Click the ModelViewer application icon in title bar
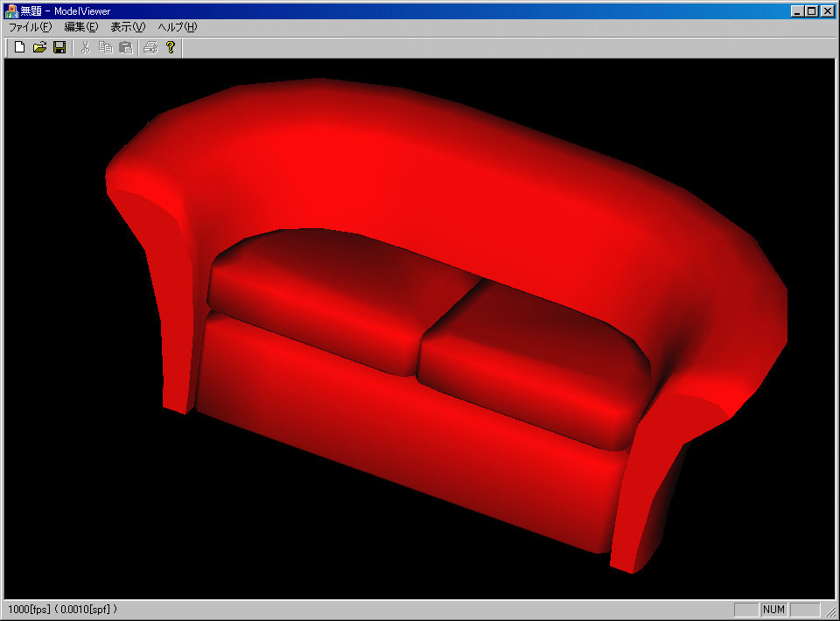 11,10
